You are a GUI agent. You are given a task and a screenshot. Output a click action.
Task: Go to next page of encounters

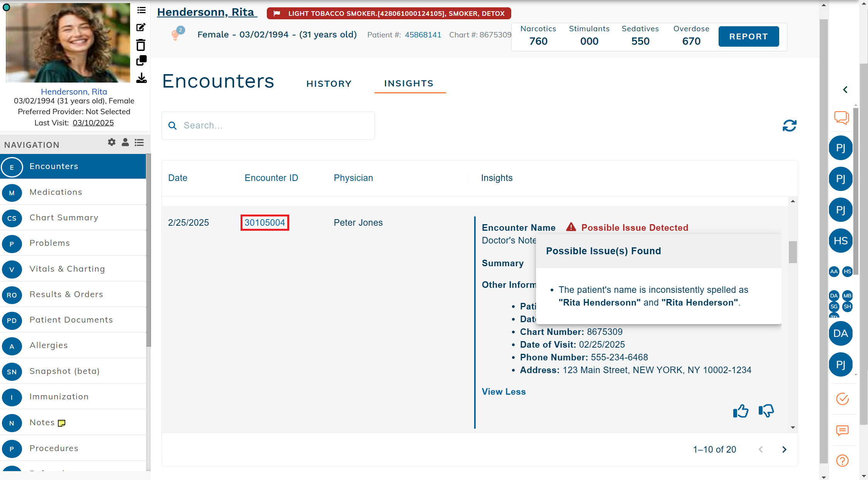tap(784, 450)
